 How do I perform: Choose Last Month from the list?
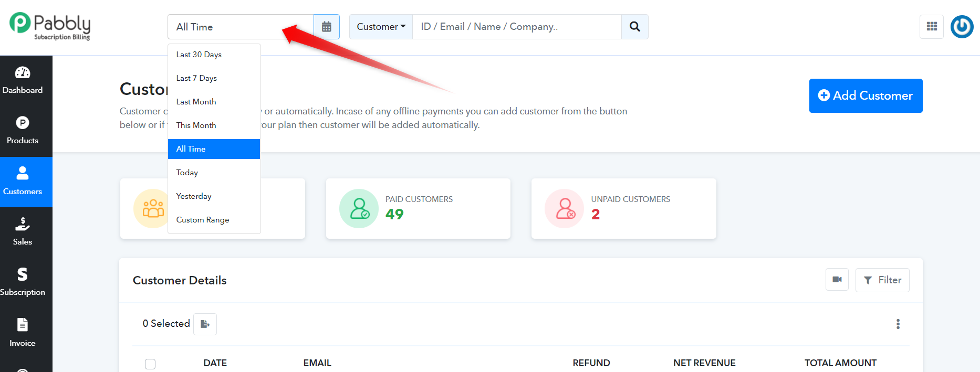[214, 102]
